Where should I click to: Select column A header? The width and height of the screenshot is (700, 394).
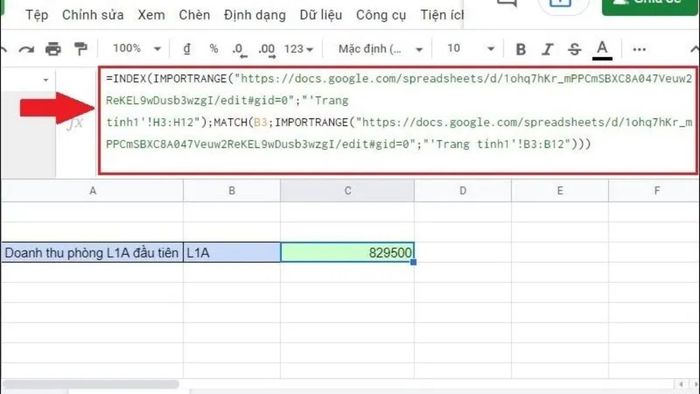pyautogui.click(x=92, y=191)
